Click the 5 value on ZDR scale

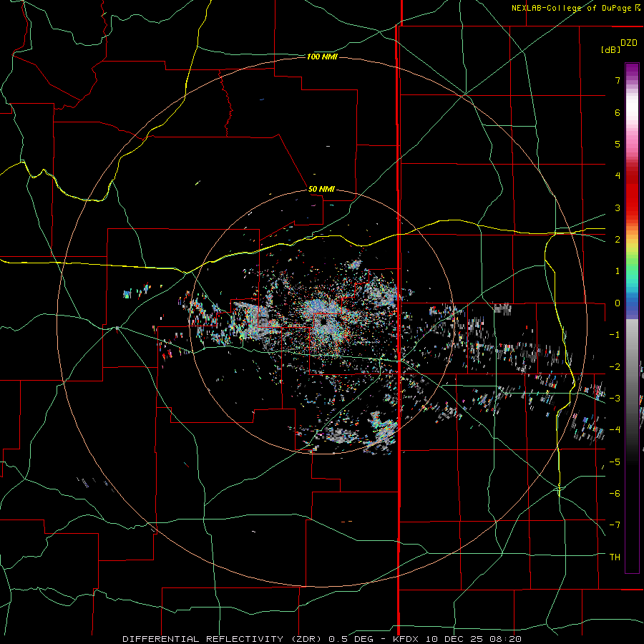[618, 144]
